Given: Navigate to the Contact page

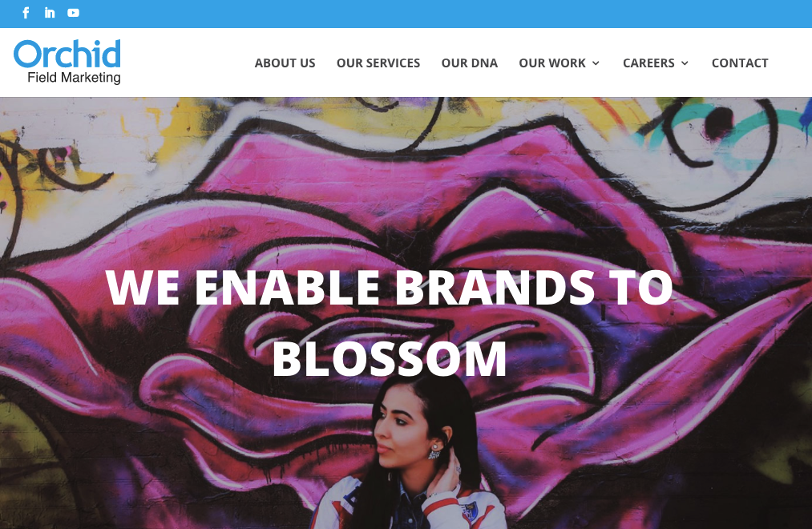Looking at the screenshot, I should pyautogui.click(x=740, y=63).
